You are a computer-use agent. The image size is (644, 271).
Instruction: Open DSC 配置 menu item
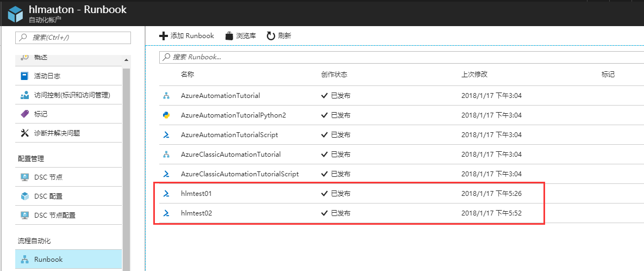click(68, 196)
